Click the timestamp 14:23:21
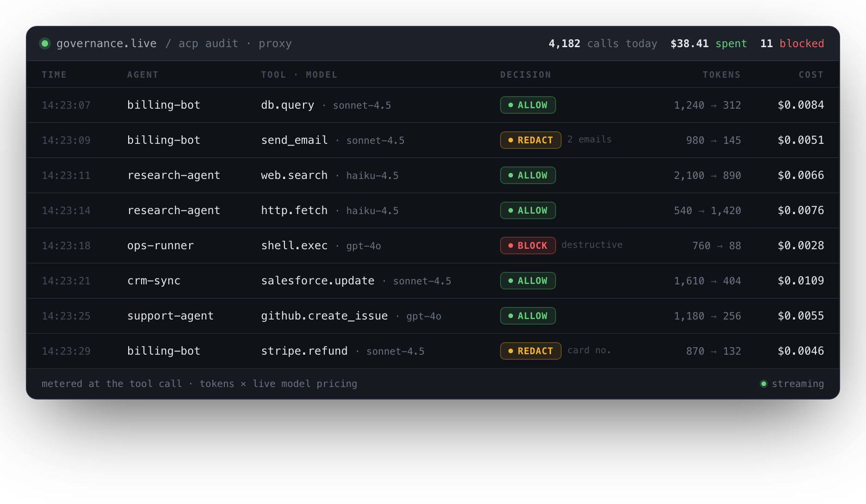Screen dimensions: 866x504 pos(66,281)
